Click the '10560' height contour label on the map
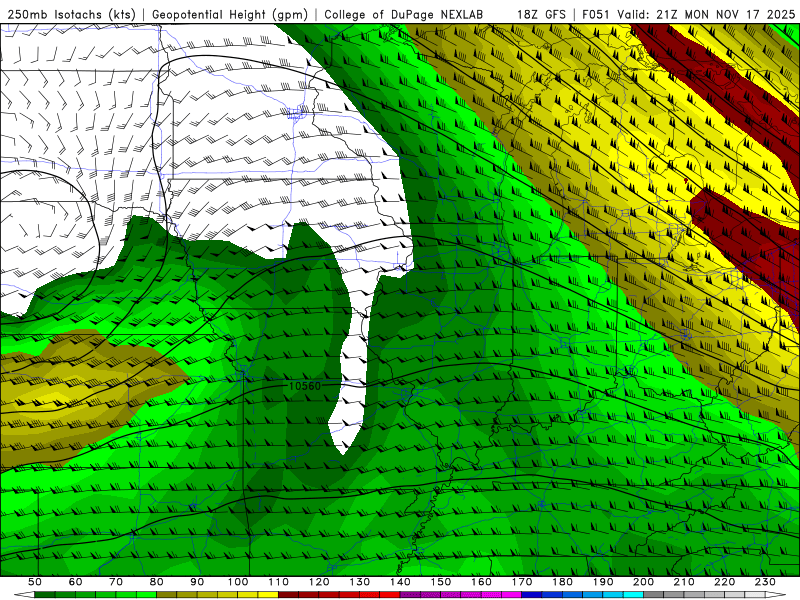This screenshot has height=600, width=800. click(x=305, y=386)
